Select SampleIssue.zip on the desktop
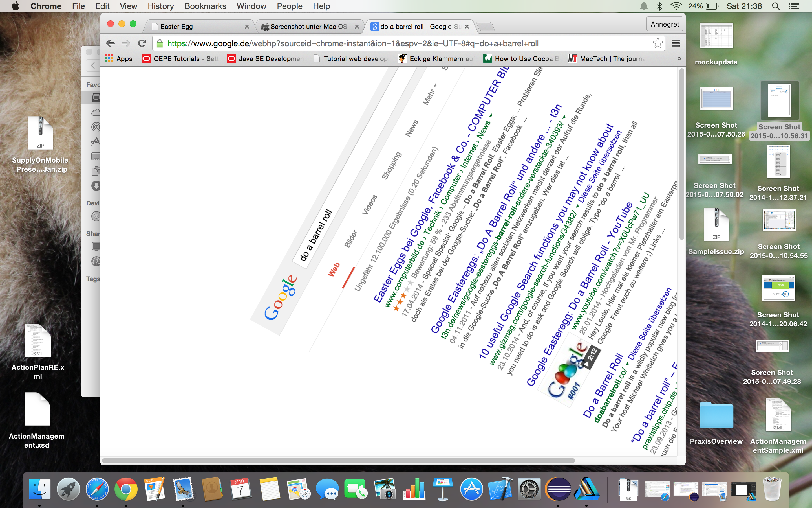Image resolution: width=812 pixels, height=508 pixels. 716,232
